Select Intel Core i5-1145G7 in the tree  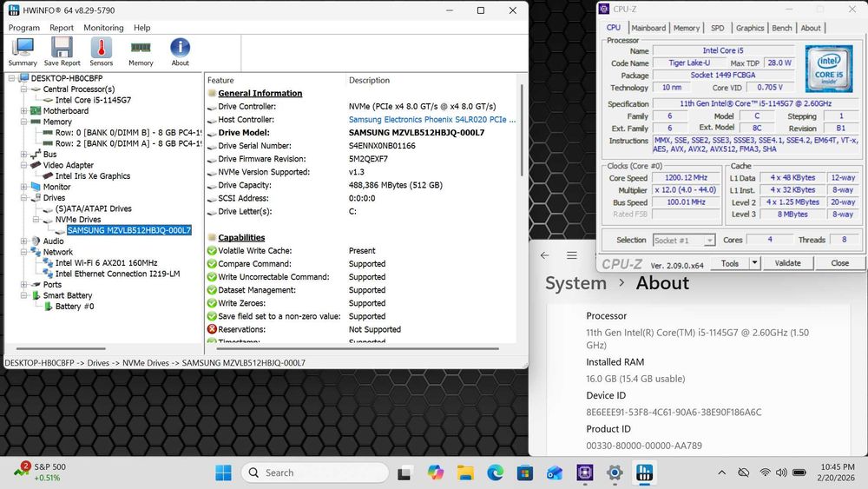pyautogui.click(x=93, y=100)
